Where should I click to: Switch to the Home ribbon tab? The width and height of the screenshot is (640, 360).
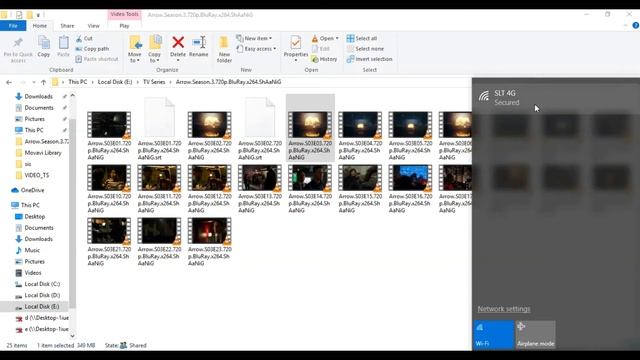click(x=40, y=26)
